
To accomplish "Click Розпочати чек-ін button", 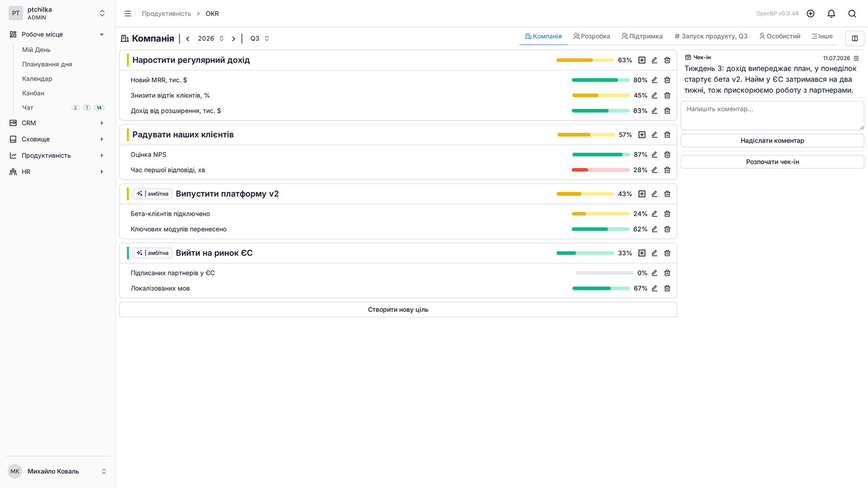I will pyautogui.click(x=772, y=162).
